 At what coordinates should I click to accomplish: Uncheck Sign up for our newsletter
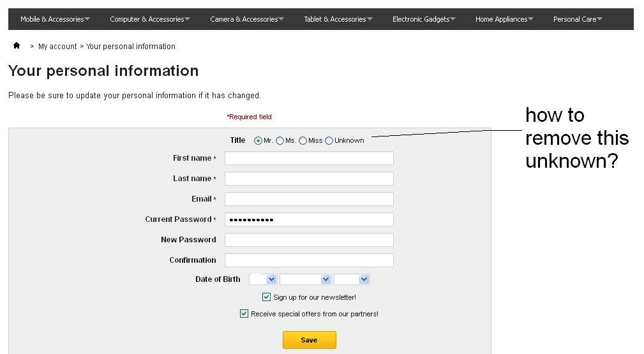(267, 297)
